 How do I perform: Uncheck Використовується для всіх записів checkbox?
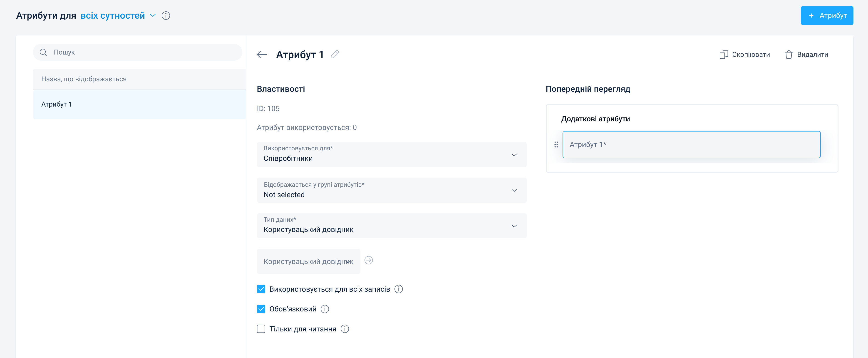pos(261,289)
